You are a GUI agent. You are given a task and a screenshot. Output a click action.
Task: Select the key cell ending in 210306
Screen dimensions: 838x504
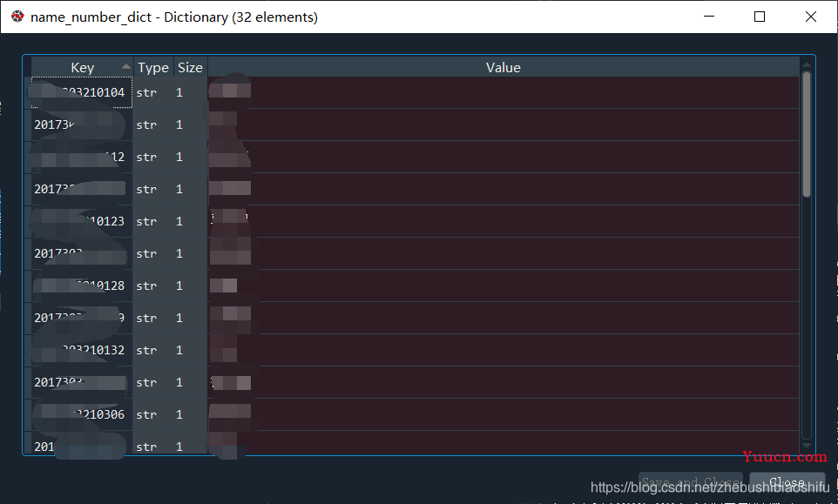pyautogui.click(x=82, y=414)
